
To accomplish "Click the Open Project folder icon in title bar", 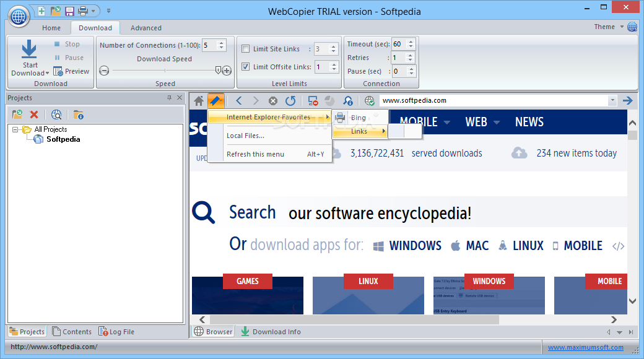I will pos(56,11).
